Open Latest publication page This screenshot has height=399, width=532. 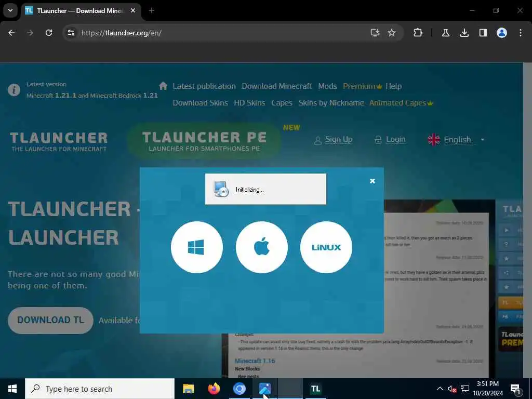point(204,86)
